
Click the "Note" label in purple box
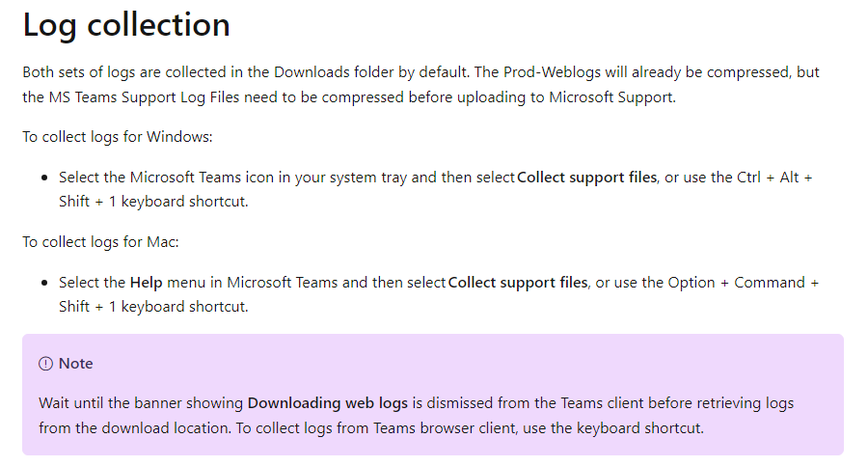pos(76,364)
